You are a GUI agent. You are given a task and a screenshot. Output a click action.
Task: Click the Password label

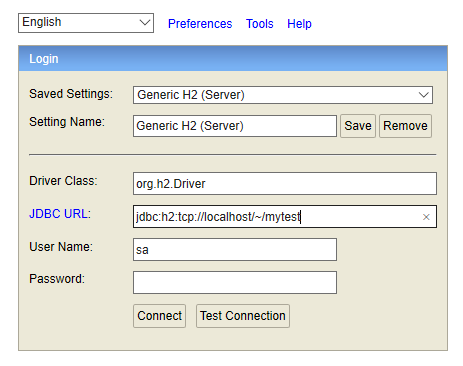coord(57,279)
